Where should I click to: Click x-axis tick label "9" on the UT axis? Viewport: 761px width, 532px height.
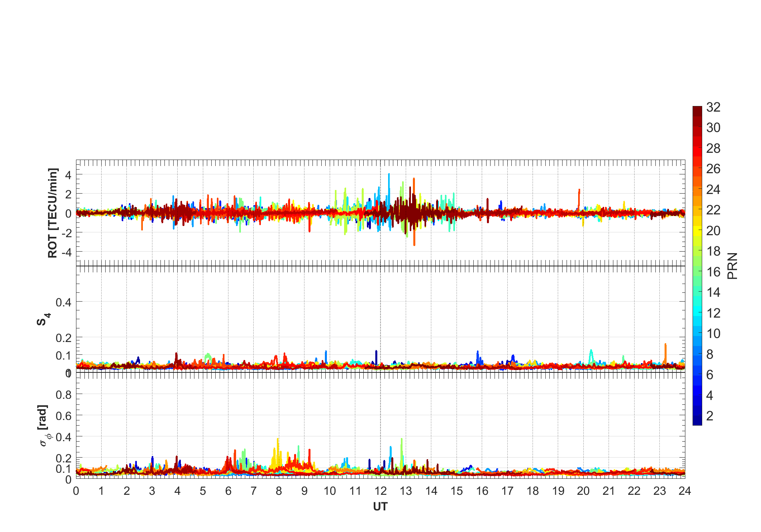[x=304, y=491]
